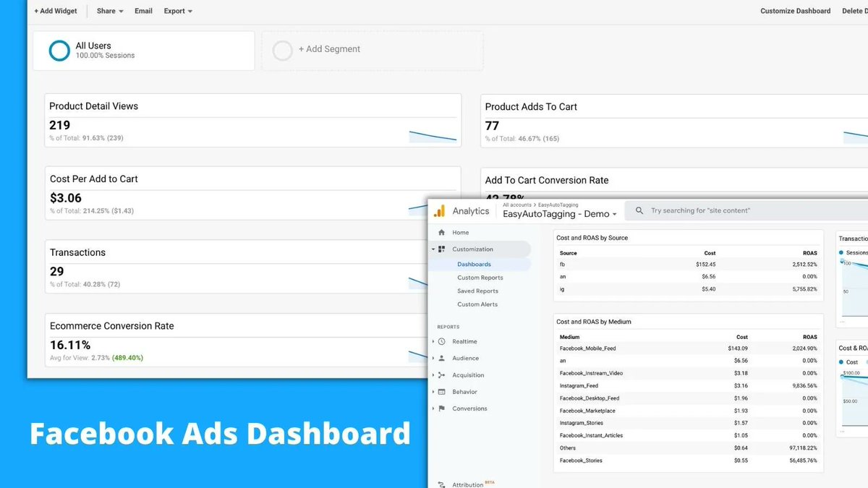Click Customize Dashboard
The image size is (868, 488).
[x=795, y=12]
